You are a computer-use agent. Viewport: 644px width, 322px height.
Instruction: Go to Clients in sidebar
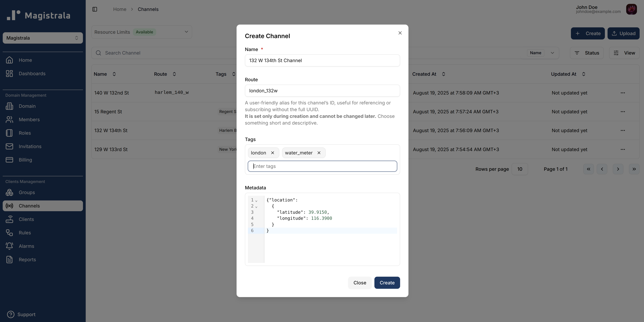(26, 219)
